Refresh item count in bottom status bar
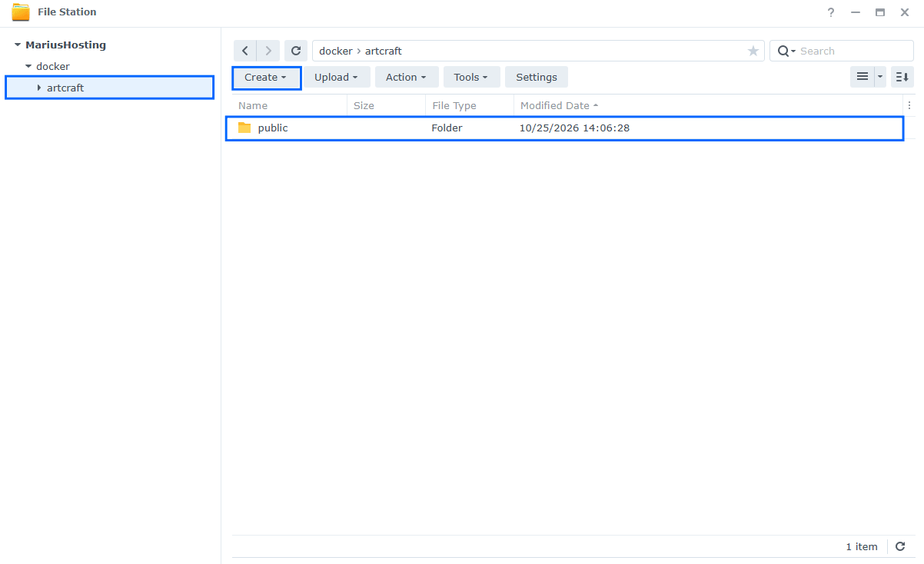This screenshot has height=564, width=924. coord(901,546)
